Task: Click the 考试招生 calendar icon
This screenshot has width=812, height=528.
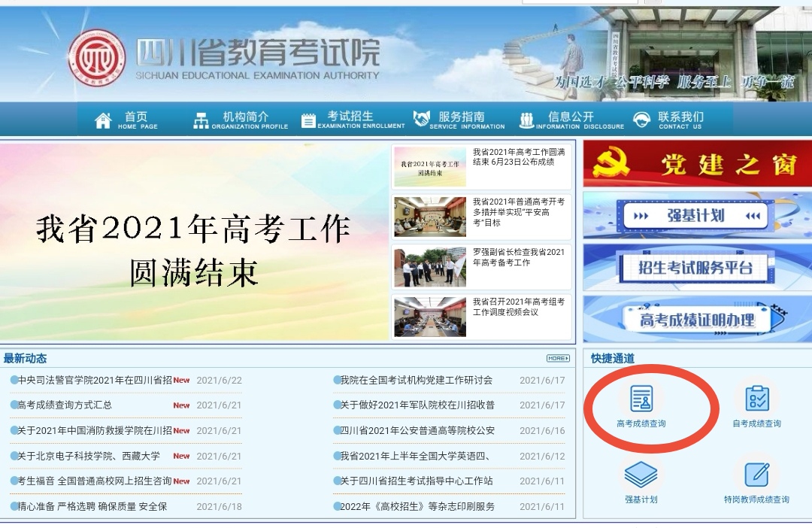Action: (x=308, y=118)
